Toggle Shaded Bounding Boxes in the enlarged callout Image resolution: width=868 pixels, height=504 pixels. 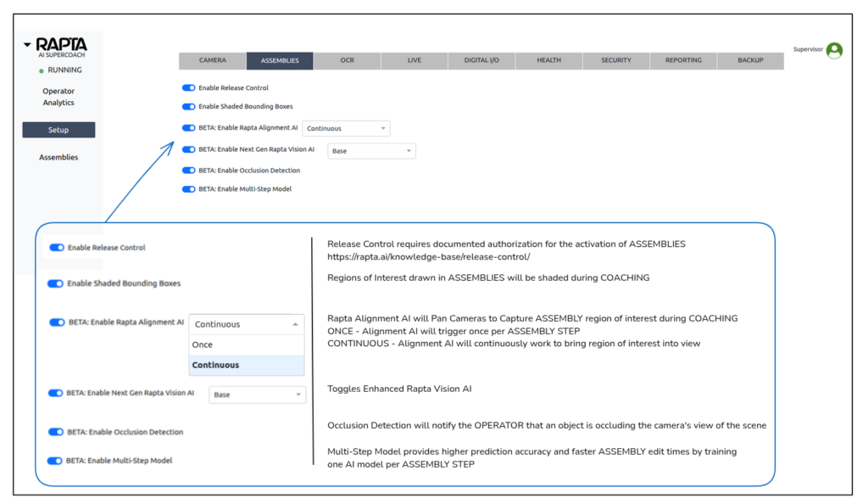pos(55,283)
